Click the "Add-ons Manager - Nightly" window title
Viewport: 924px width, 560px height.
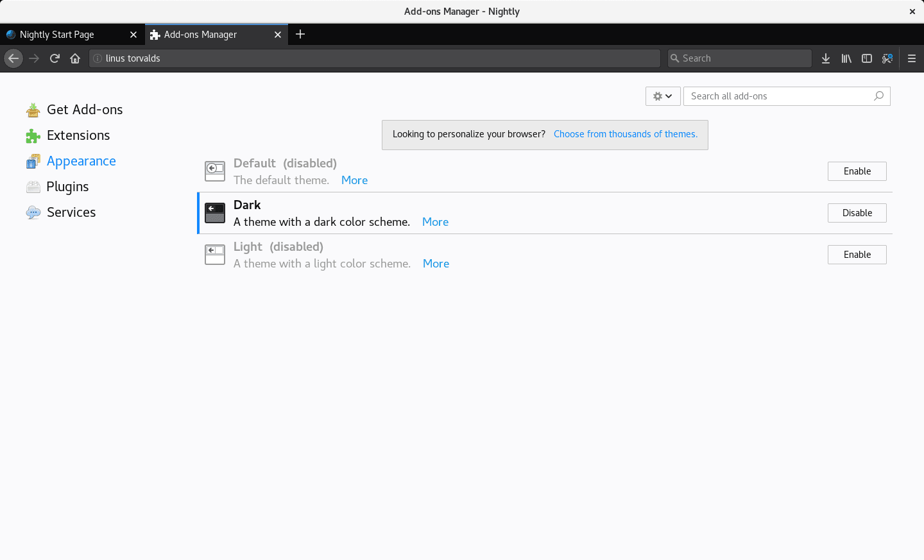[x=462, y=12]
